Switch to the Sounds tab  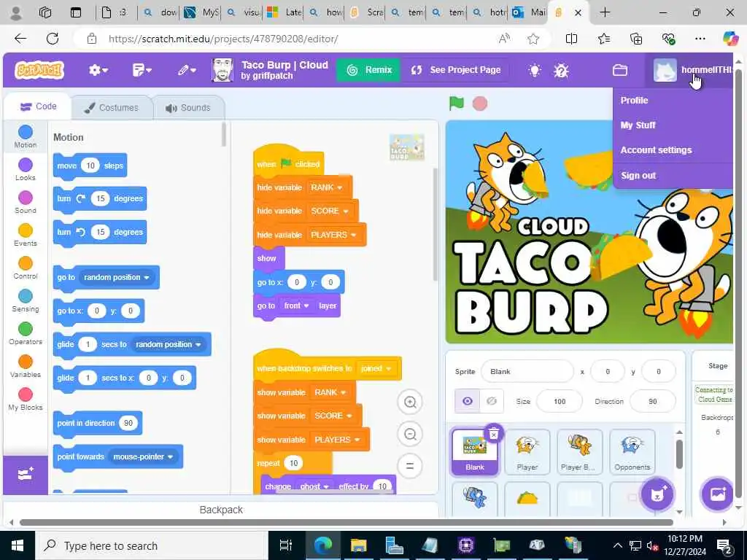tap(189, 108)
